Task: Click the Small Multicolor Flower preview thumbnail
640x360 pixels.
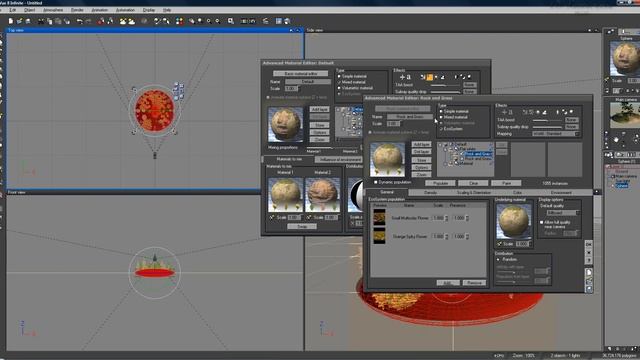Action: 379,217
